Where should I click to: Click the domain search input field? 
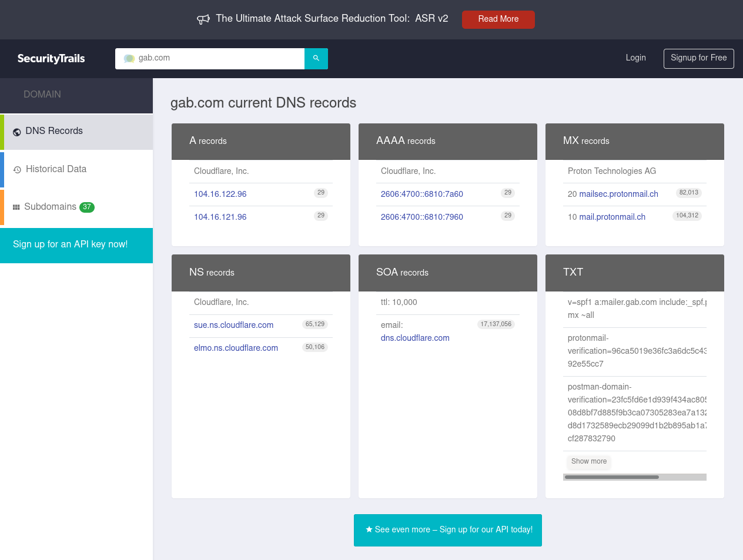pos(217,58)
